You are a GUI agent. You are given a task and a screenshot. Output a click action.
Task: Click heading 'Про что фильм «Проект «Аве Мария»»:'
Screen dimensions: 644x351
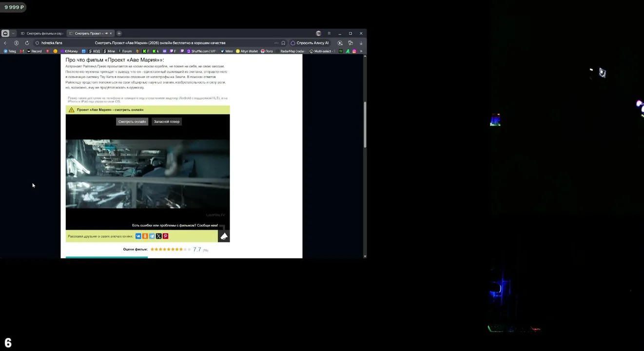coord(115,60)
